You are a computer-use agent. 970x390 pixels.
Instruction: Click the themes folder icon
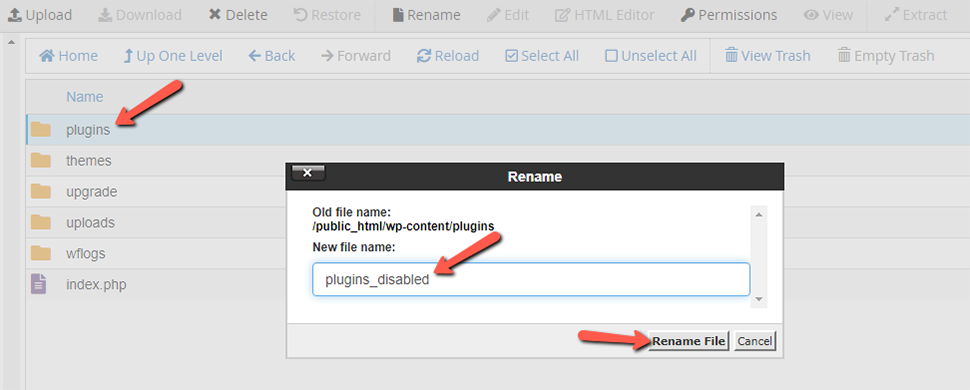[x=41, y=160]
